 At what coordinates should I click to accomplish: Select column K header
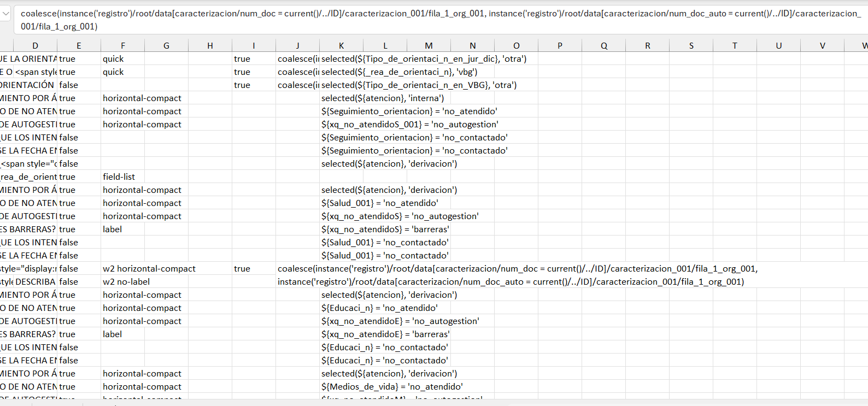pyautogui.click(x=341, y=46)
